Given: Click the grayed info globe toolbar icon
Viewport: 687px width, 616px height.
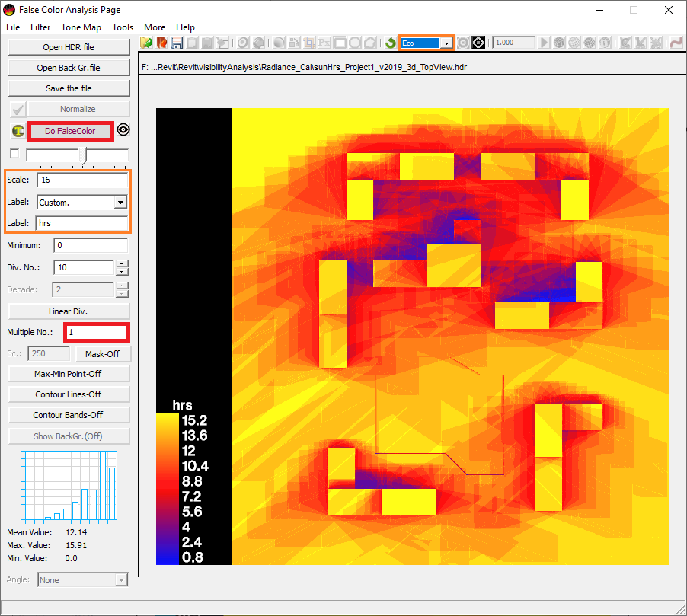Looking at the screenshot, I should 605,43.
